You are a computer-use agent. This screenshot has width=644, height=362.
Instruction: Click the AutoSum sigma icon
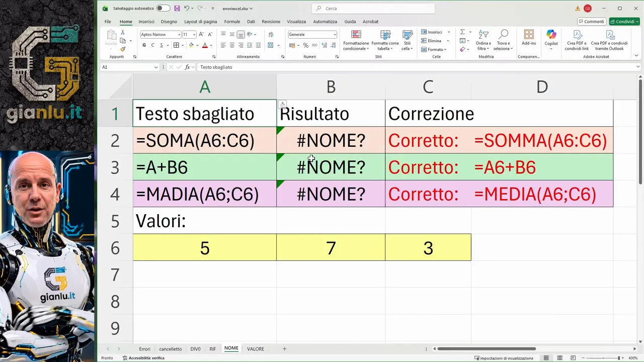(462, 32)
